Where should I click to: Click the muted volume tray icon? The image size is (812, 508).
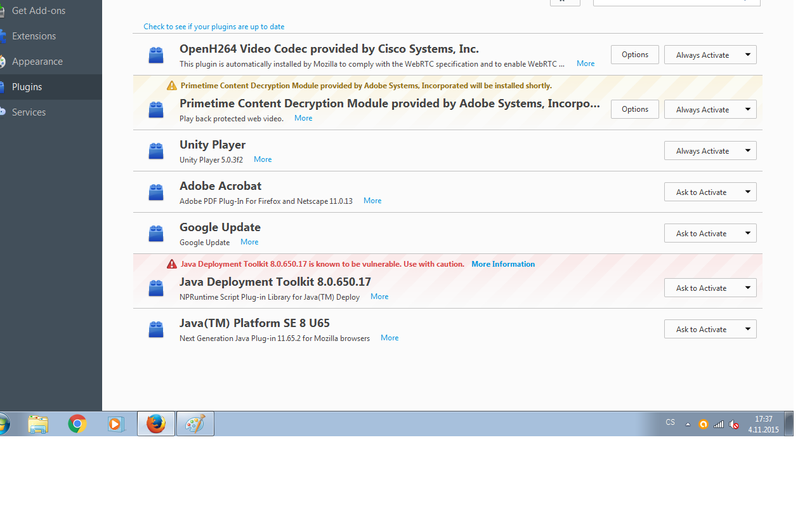coord(734,424)
